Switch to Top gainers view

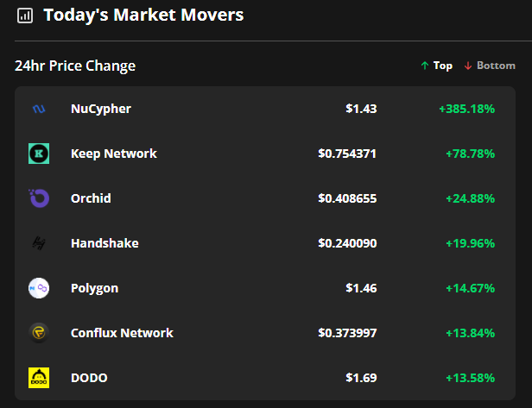pos(436,66)
